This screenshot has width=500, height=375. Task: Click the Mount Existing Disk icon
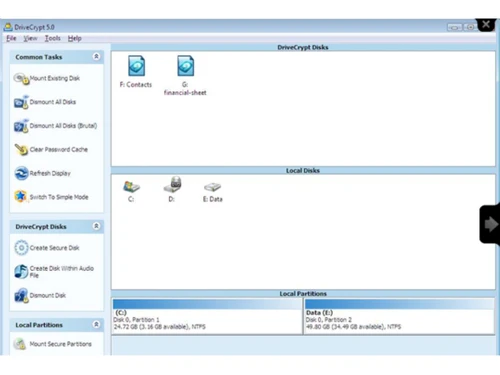pos(22,79)
